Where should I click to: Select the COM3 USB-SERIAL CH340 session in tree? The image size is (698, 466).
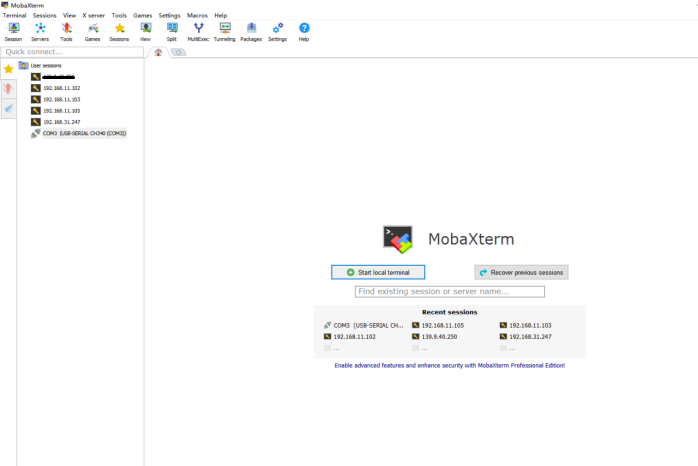pyautogui.click(x=79, y=134)
